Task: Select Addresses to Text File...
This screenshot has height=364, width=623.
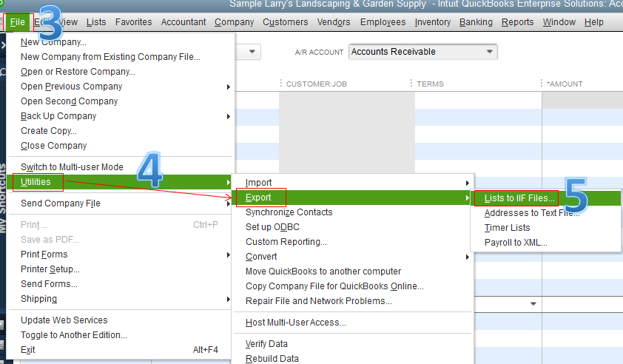Action: [x=531, y=213]
